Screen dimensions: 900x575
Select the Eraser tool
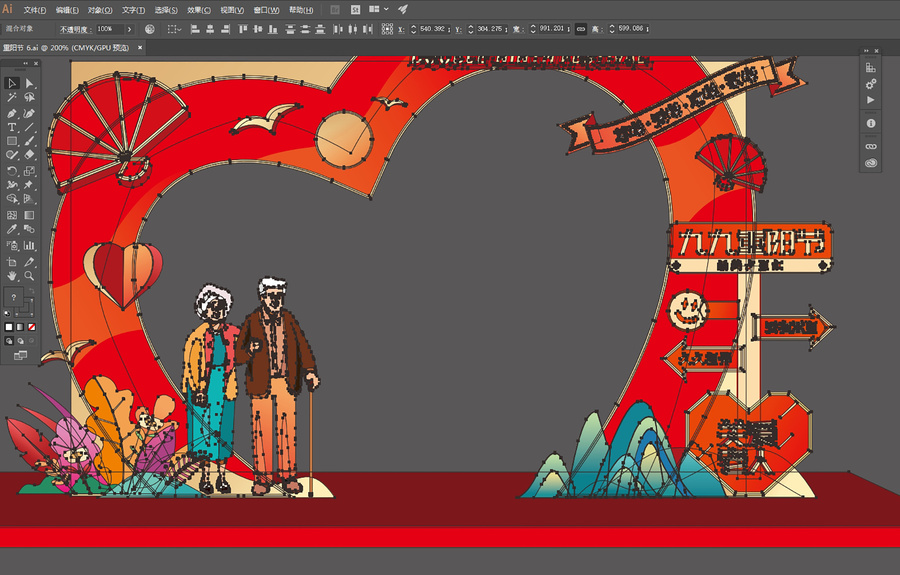[x=29, y=155]
